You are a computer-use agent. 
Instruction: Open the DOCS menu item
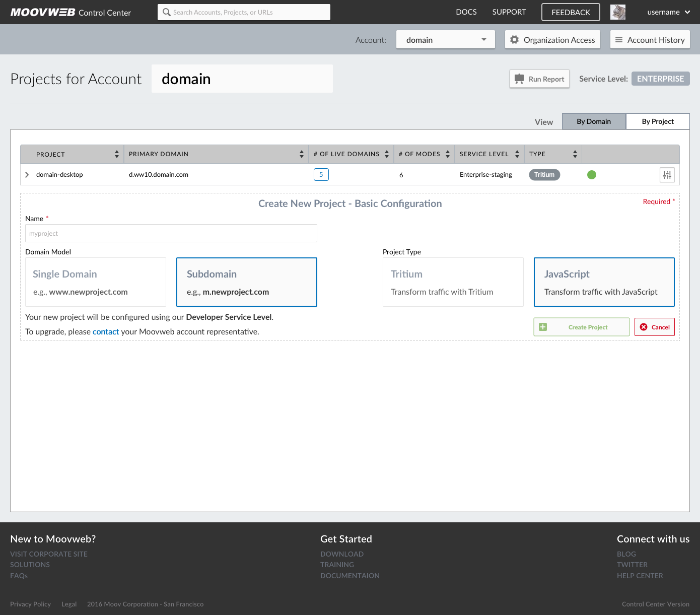466,12
